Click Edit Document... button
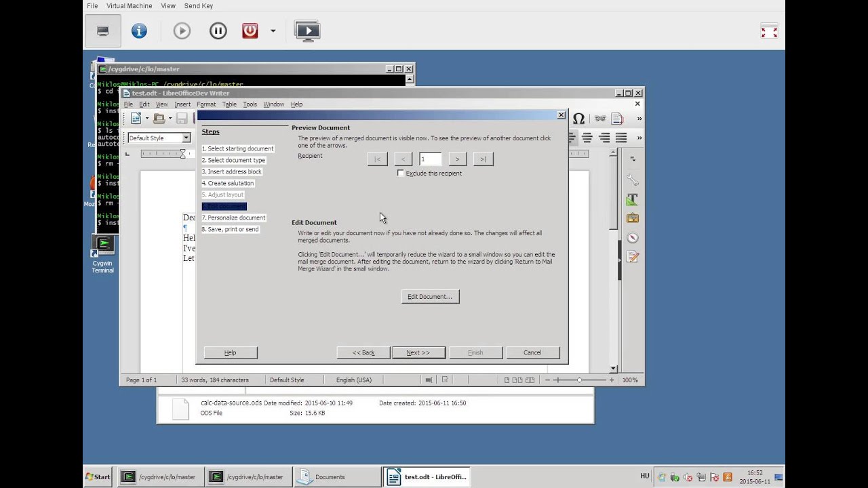Viewport: 868px width, 488px height. 430,297
